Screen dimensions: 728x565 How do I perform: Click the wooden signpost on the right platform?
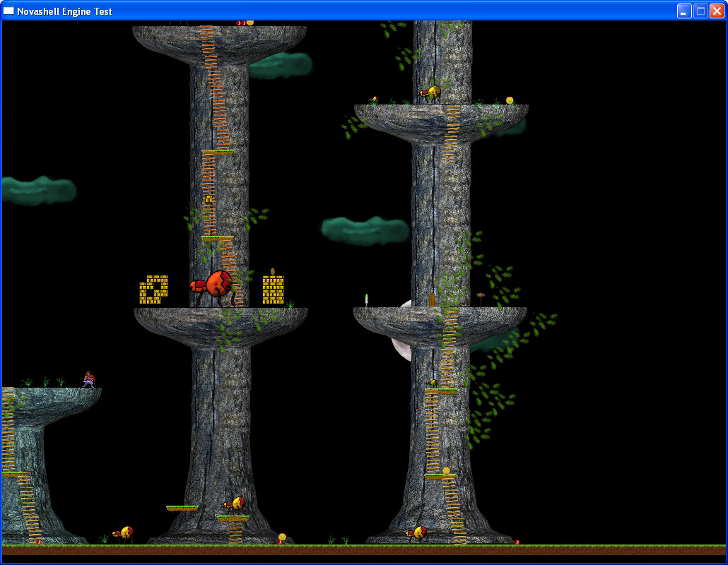click(x=481, y=299)
